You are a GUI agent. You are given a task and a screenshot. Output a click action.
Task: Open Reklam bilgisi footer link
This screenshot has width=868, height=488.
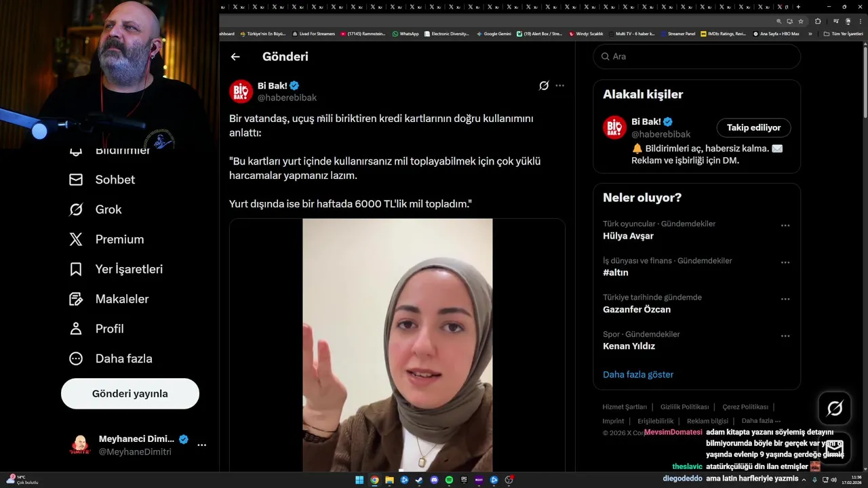[x=707, y=421]
